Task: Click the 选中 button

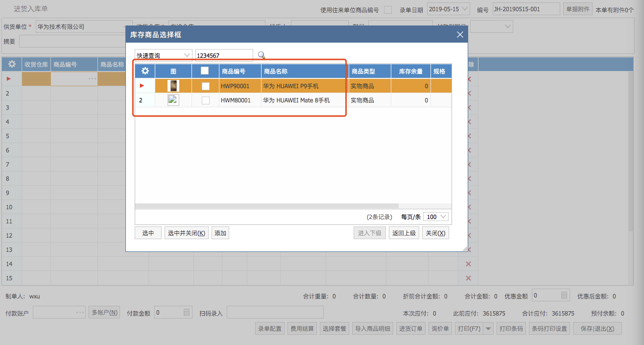Action: coord(148,233)
